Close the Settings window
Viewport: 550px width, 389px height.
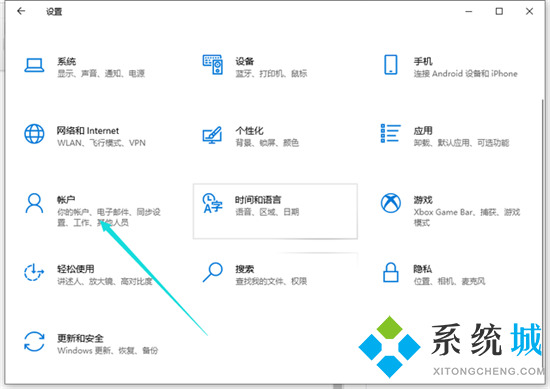529,11
